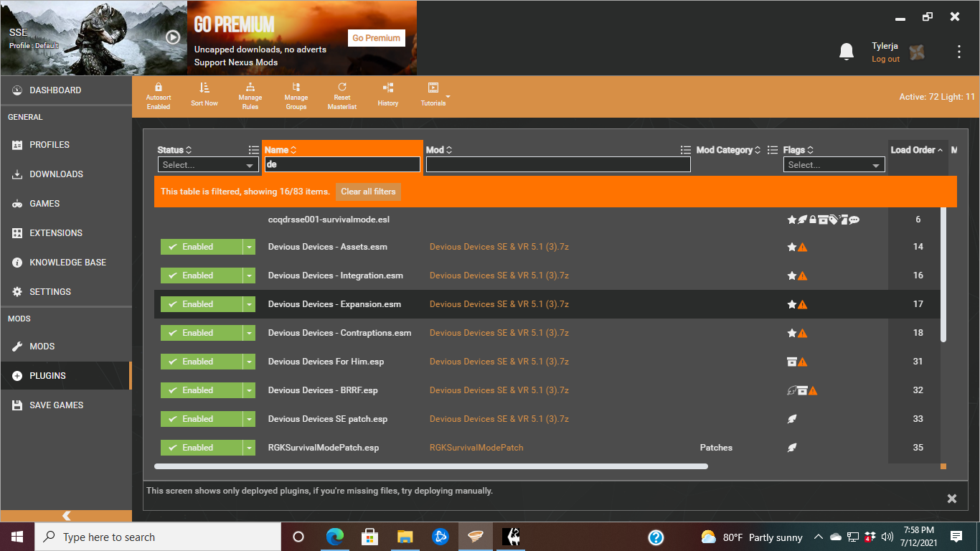Open the Save Games page
Screen dimensions: 980x551
pos(66,405)
